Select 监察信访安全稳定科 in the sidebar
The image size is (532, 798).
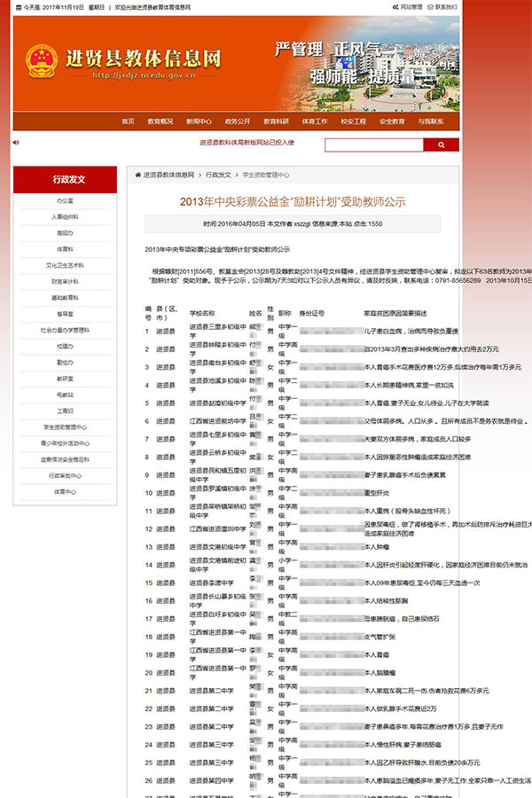(x=65, y=459)
